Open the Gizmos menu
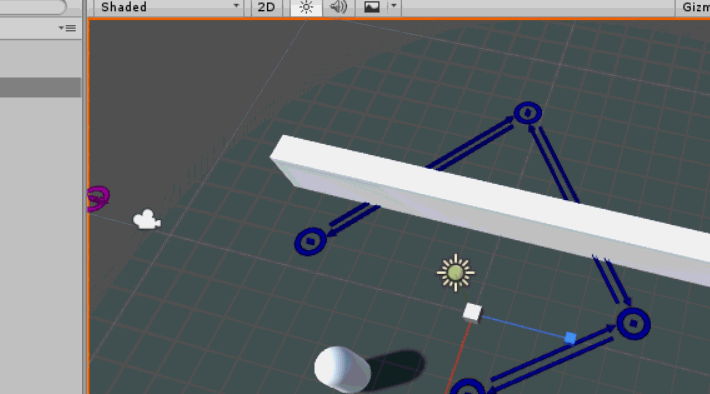 pos(693,7)
